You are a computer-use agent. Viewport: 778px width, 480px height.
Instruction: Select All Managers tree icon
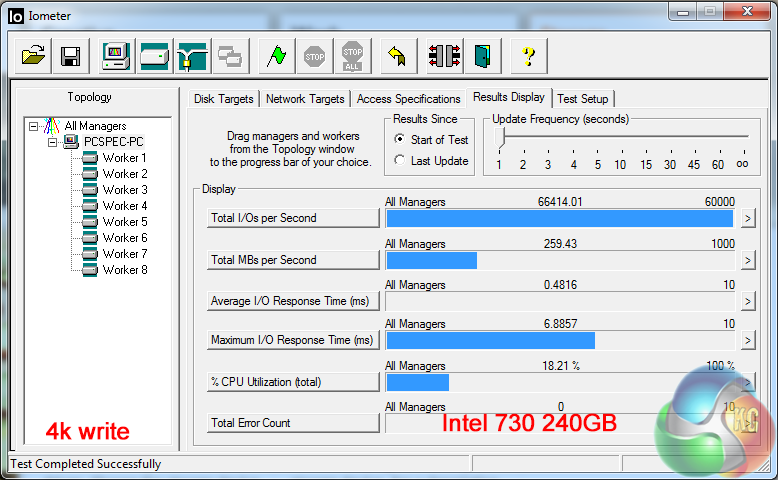(x=52, y=126)
